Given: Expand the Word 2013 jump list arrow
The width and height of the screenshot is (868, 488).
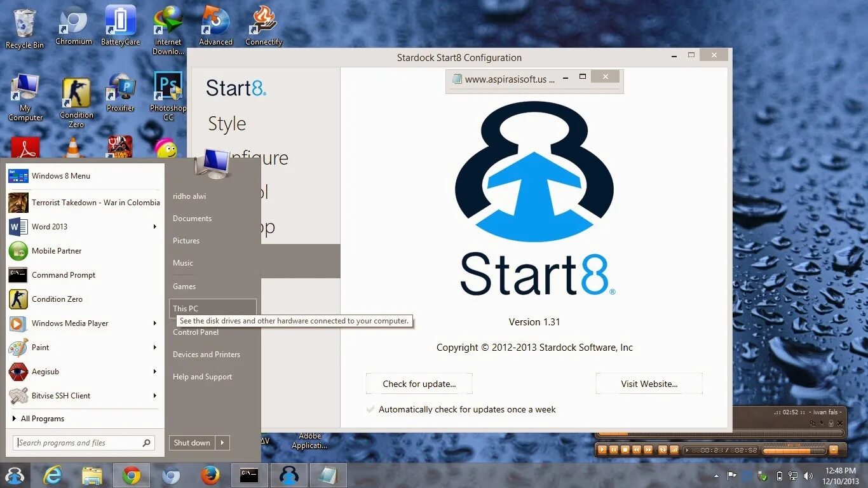Looking at the screenshot, I should [154, 227].
